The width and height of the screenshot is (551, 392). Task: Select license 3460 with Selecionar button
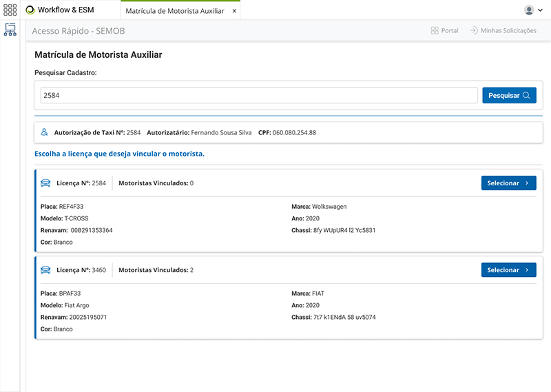[508, 270]
